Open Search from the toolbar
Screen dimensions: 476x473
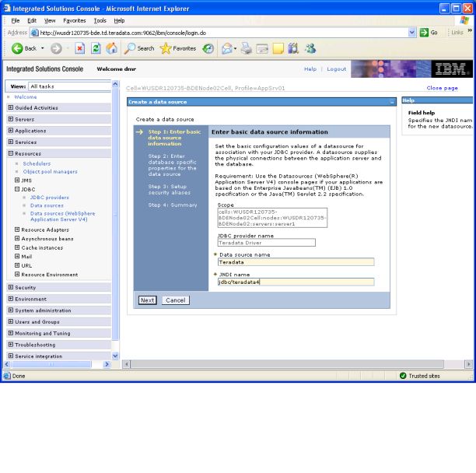pos(139,48)
